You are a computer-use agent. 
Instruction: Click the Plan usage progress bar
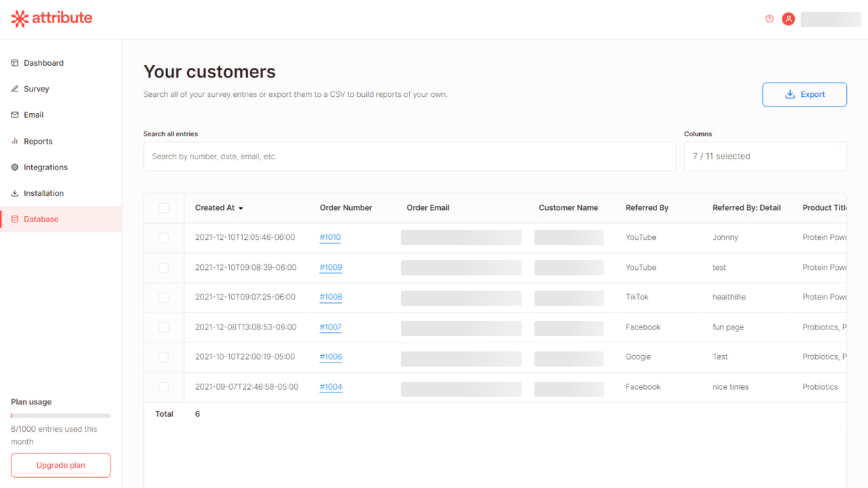tap(60, 415)
